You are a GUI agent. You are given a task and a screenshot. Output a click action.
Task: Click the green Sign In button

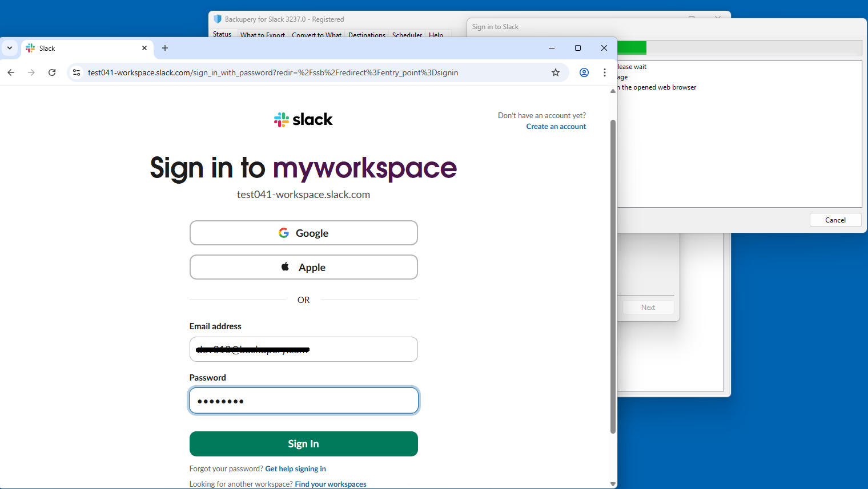coord(304,444)
